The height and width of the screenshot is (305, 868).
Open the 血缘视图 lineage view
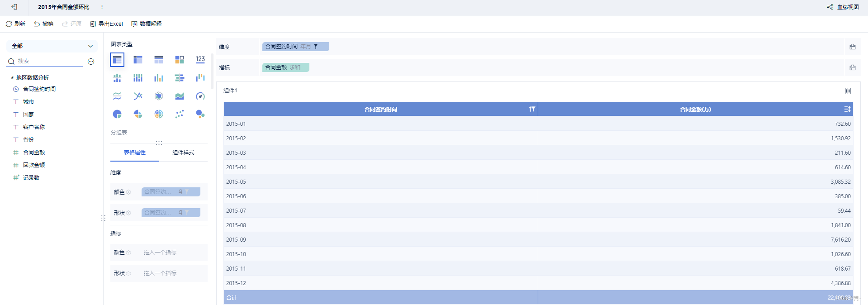[843, 7]
